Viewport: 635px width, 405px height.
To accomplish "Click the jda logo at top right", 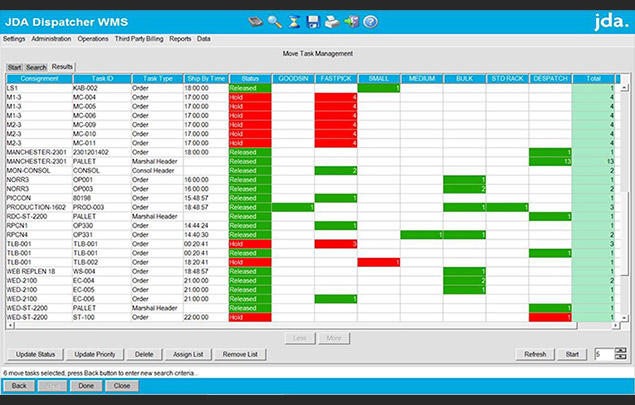I will 610,21.
